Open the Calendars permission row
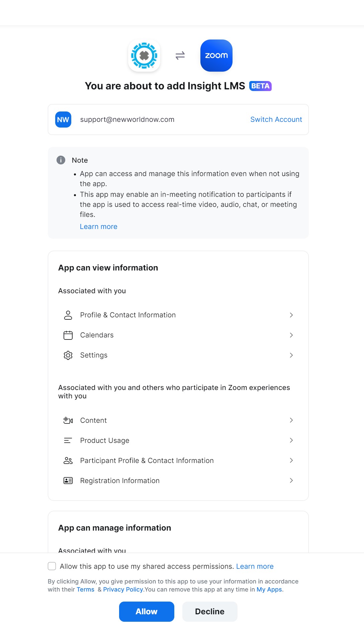 (x=178, y=335)
